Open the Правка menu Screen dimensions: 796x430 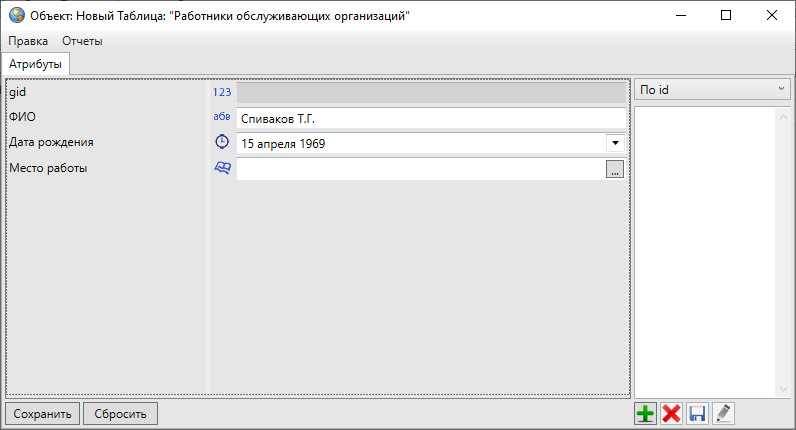pos(28,41)
